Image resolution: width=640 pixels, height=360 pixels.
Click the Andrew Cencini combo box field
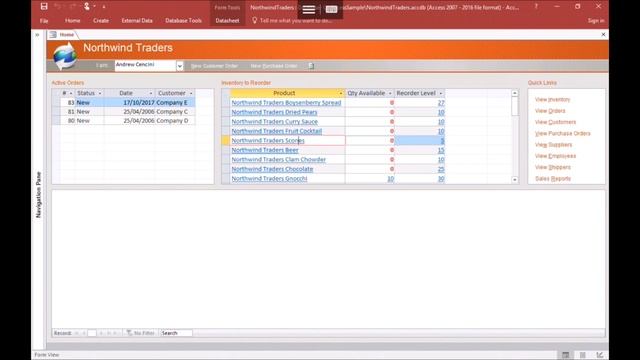tap(145, 65)
